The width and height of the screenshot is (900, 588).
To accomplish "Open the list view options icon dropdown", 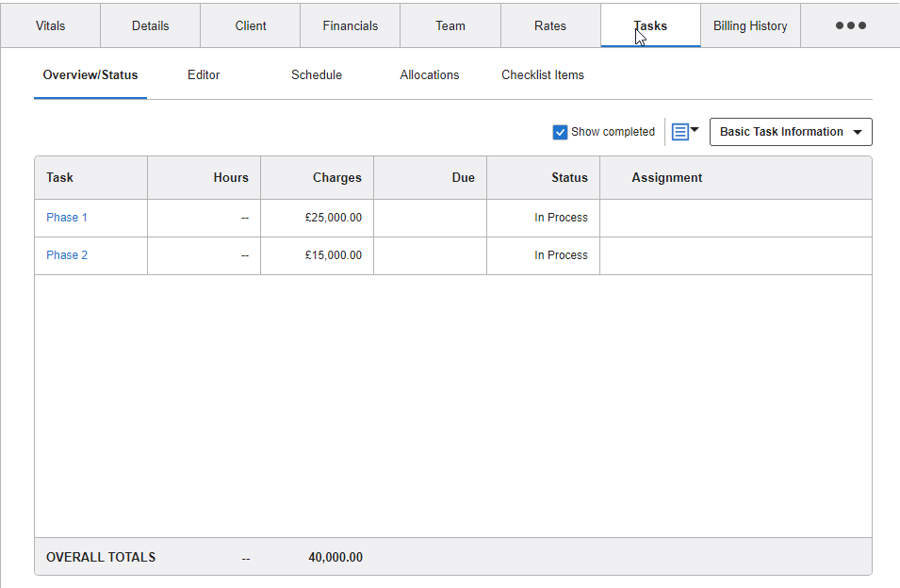I will (x=685, y=132).
